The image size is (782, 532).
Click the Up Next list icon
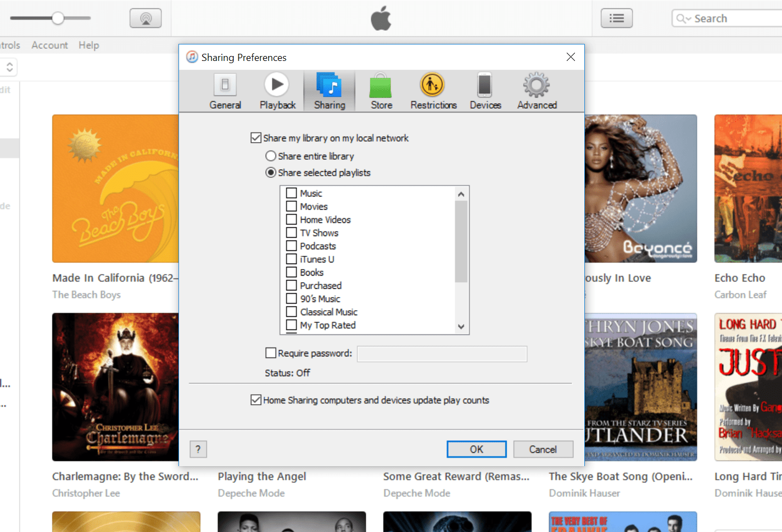617,18
